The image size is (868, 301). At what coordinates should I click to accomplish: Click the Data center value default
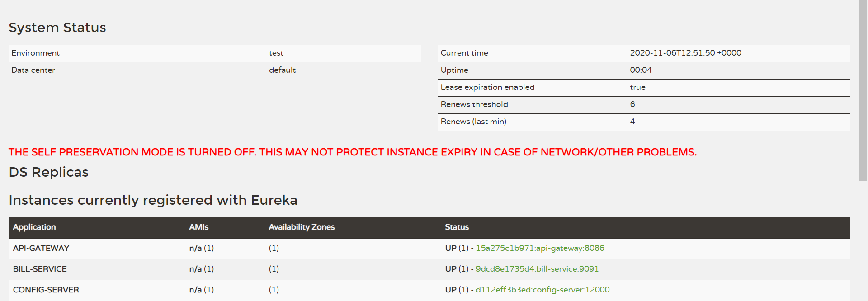[283, 70]
